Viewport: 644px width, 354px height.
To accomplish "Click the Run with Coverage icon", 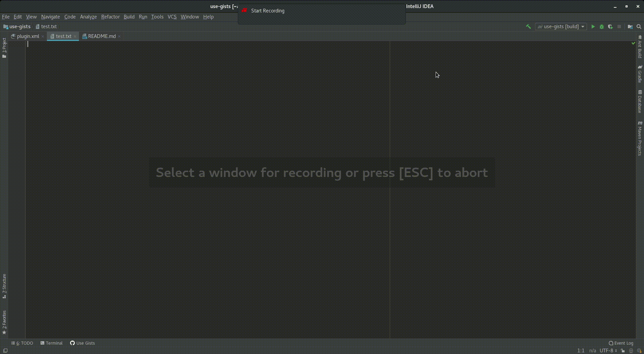I will click(x=610, y=27).
